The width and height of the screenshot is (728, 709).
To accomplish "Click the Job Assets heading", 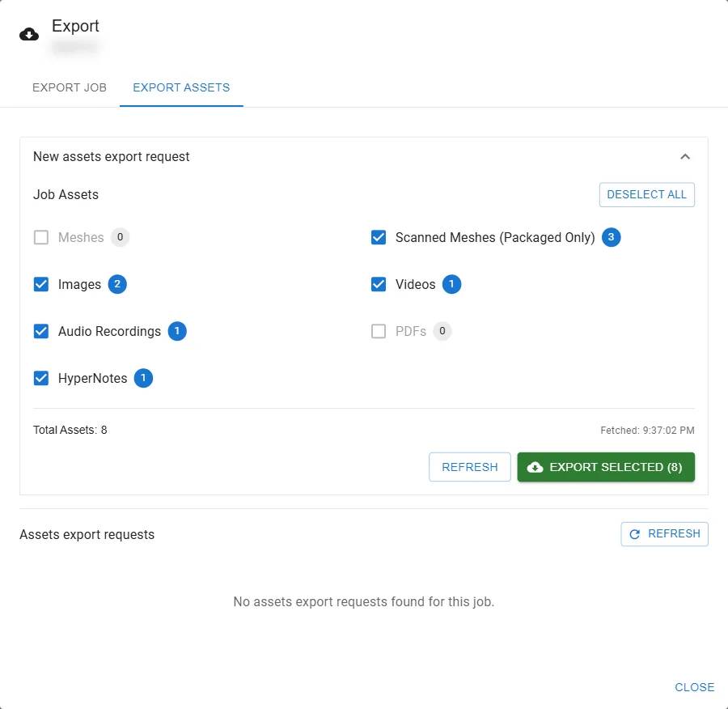I will coord(66,195).
